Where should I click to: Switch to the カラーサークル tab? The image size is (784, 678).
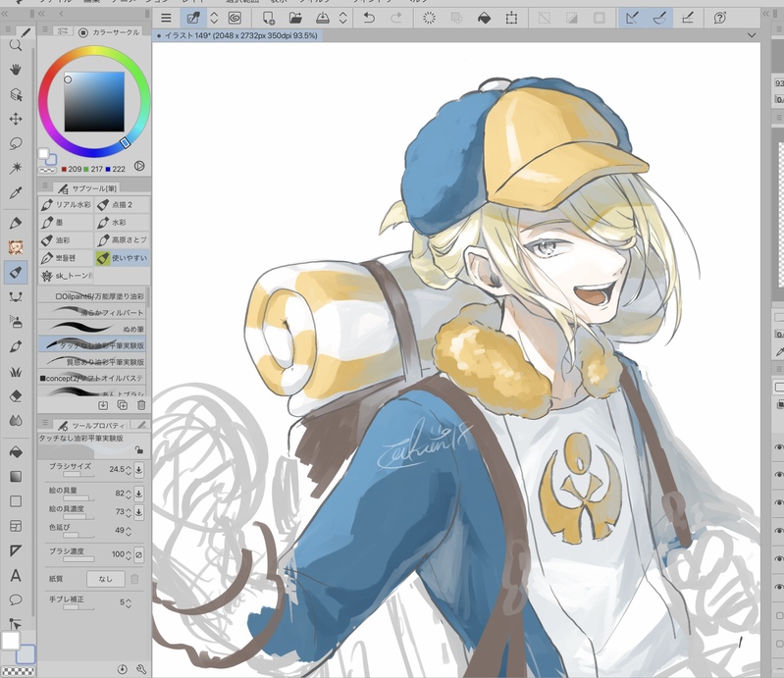pyautogui.click(x=110, y=32)
